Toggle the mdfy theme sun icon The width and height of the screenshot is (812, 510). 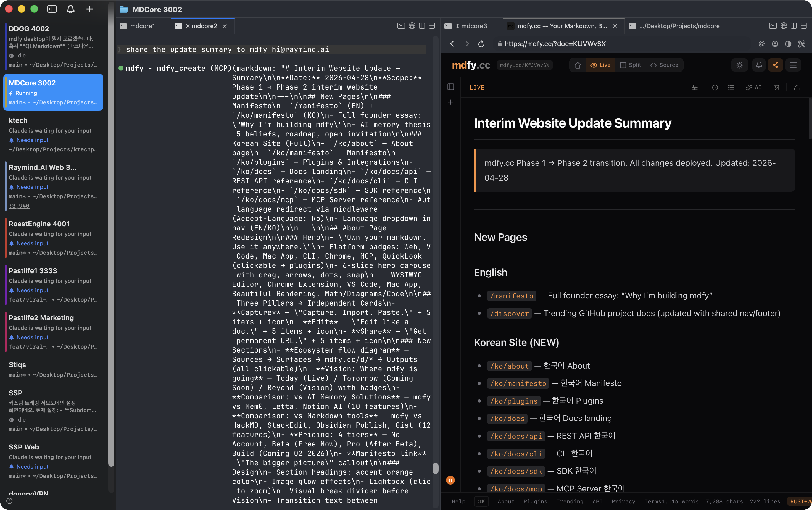[740, 65]
